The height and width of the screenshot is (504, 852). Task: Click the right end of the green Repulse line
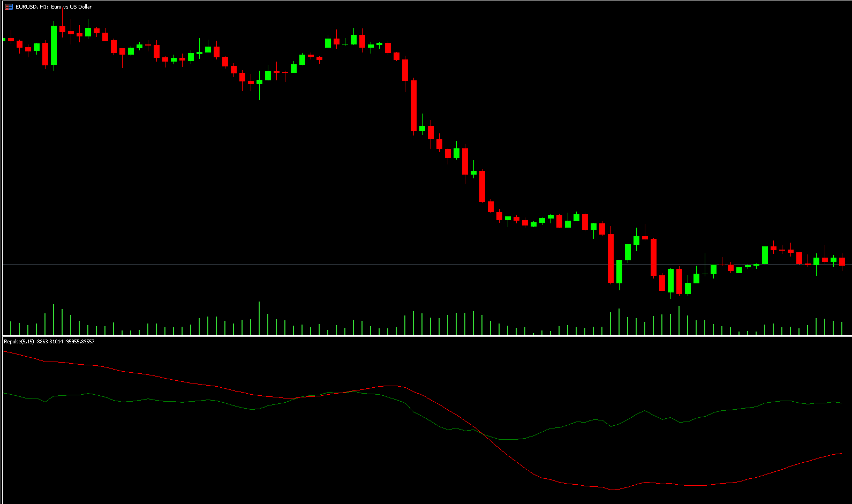click(842, 403)
